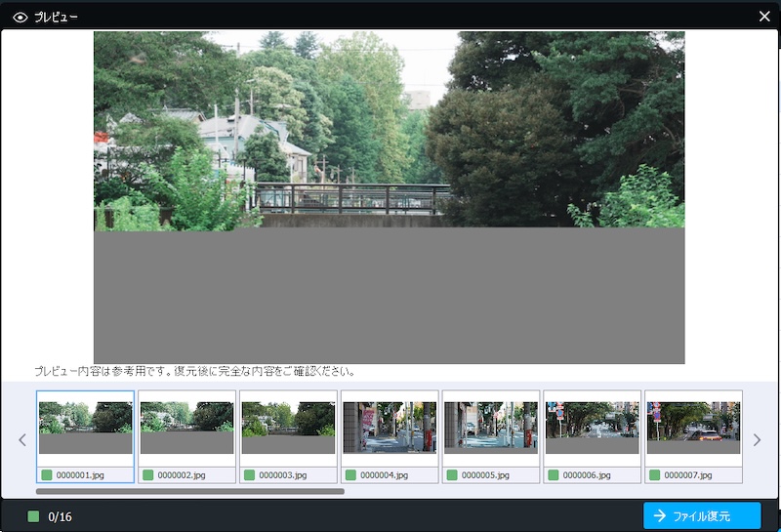
Task: Select thumbnail of 0000006.jpg
Action: pyautogui.click(x=593, y=428)
